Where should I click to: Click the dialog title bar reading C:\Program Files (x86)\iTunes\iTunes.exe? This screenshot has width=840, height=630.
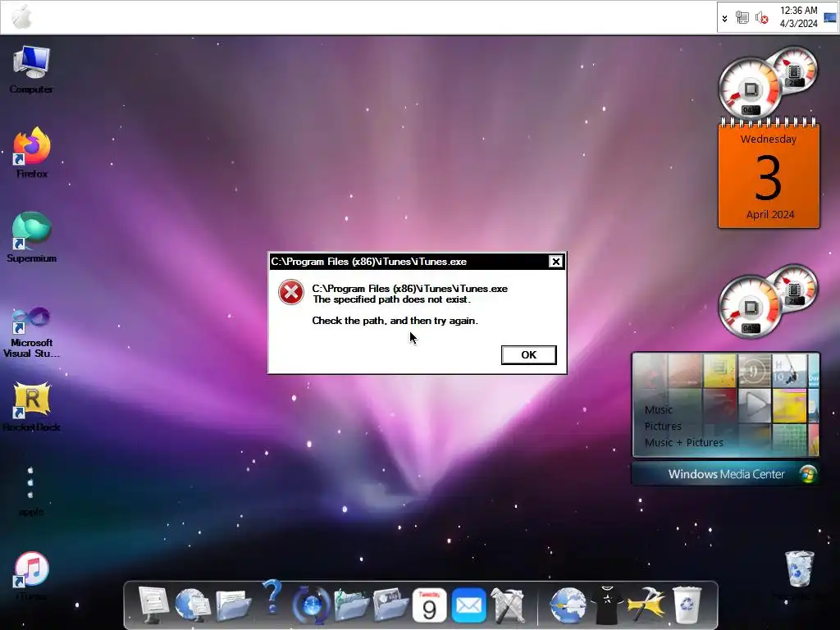pyautogui.click(x=407, y=262)
